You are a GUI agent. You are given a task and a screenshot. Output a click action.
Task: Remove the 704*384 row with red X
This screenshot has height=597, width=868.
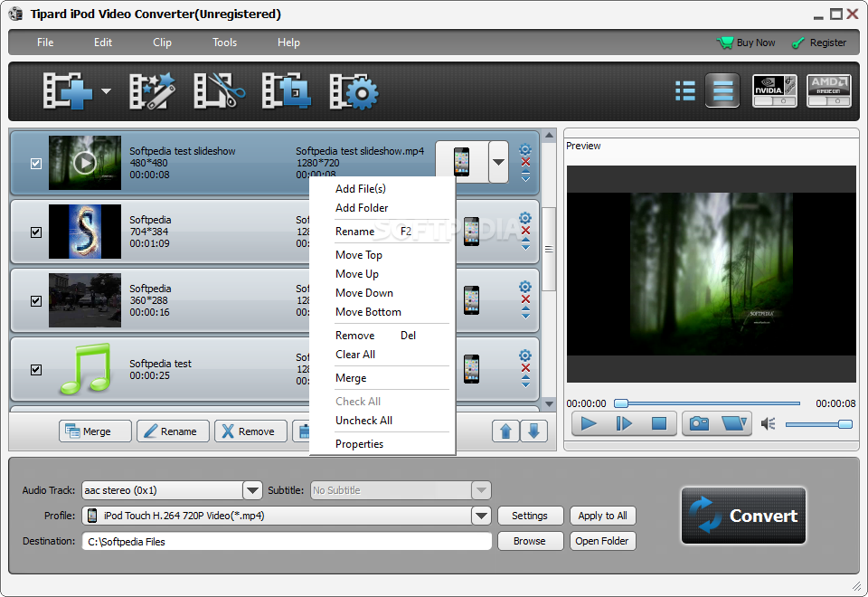coord(526,231)
